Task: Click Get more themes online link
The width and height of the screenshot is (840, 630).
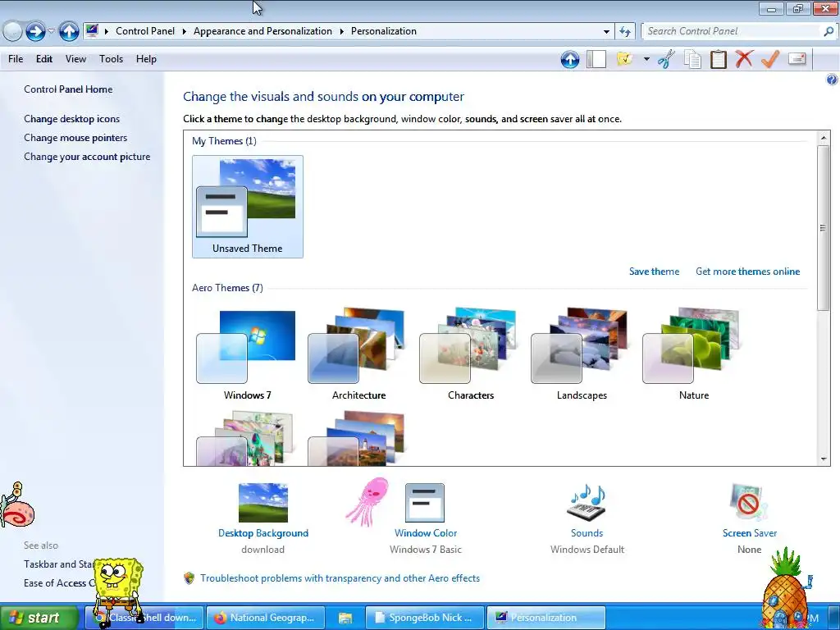Action: 748,272
